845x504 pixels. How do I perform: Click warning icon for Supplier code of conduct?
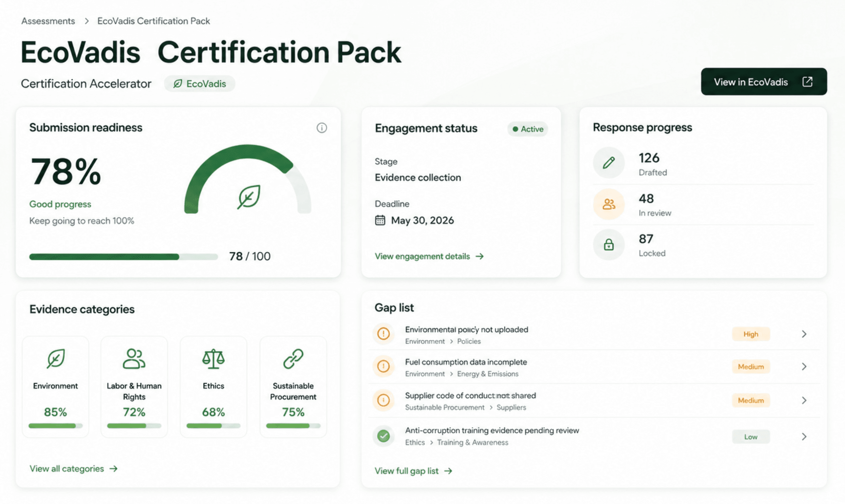pos(383,400)
